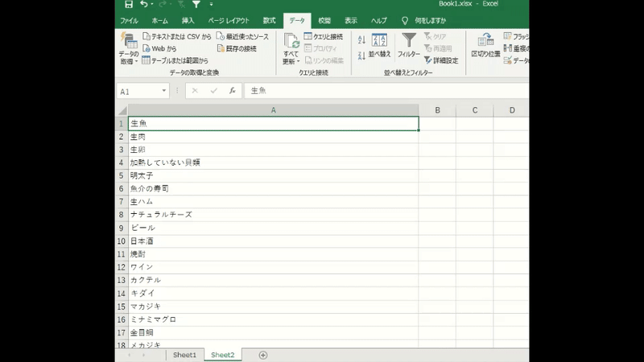Click クエリと接続 button
This screenshot has height=362, width=644.
[324, 36]
